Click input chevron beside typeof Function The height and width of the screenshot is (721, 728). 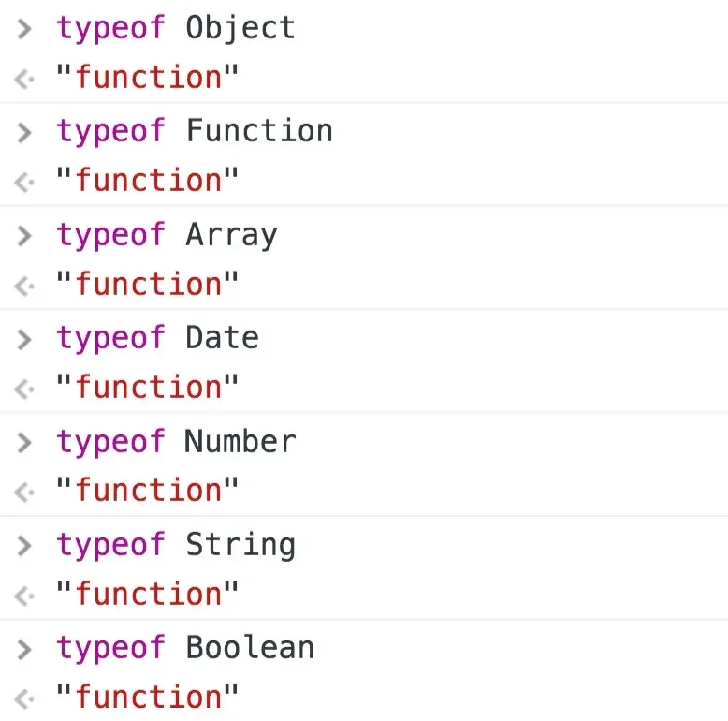(24, 132)
